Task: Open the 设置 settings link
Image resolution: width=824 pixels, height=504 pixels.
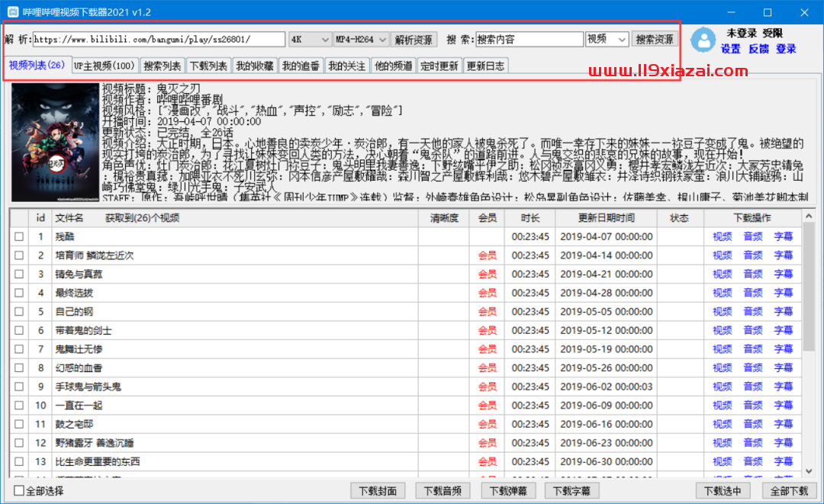Action: [730, 49]
